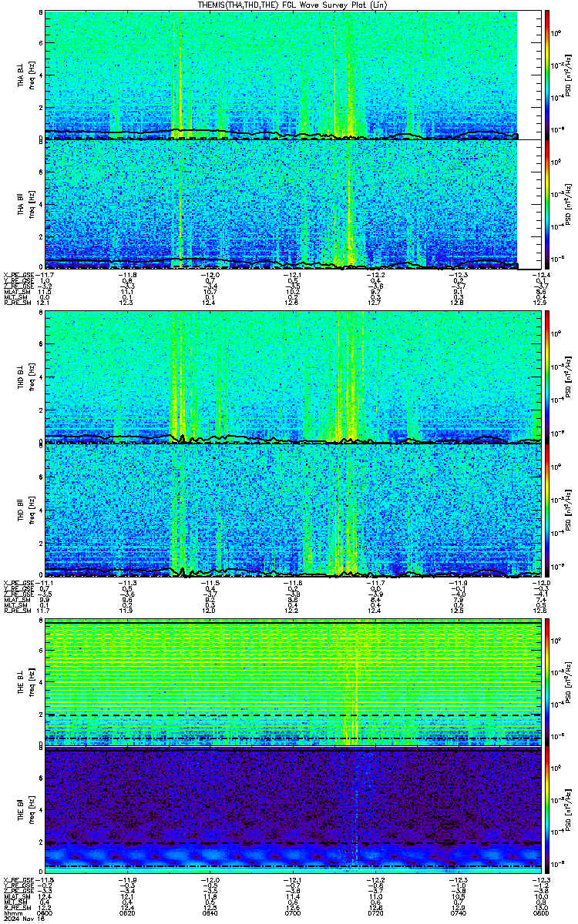Viewport: 578px width, 924px height.
Task: Click the 0620 time tick label
Action: click(x=128, y=914)
